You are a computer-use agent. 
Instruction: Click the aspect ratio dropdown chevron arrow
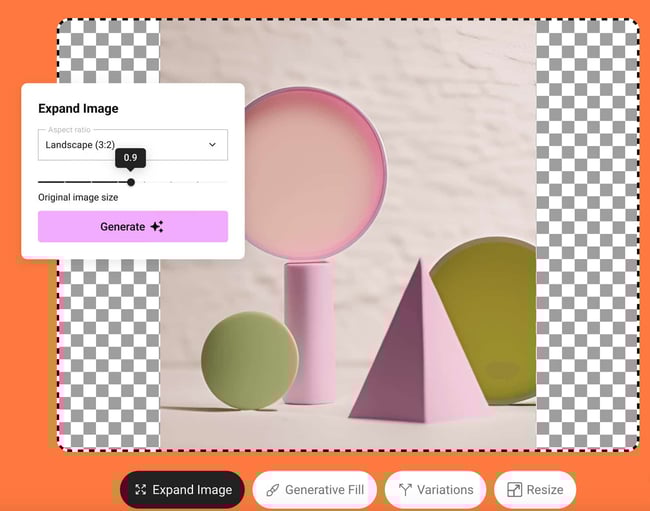[x=212, y=145]
